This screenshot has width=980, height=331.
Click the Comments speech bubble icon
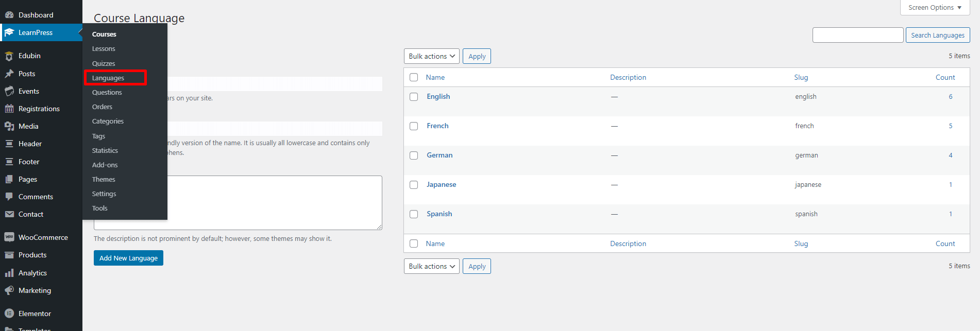tap(9, 197)
